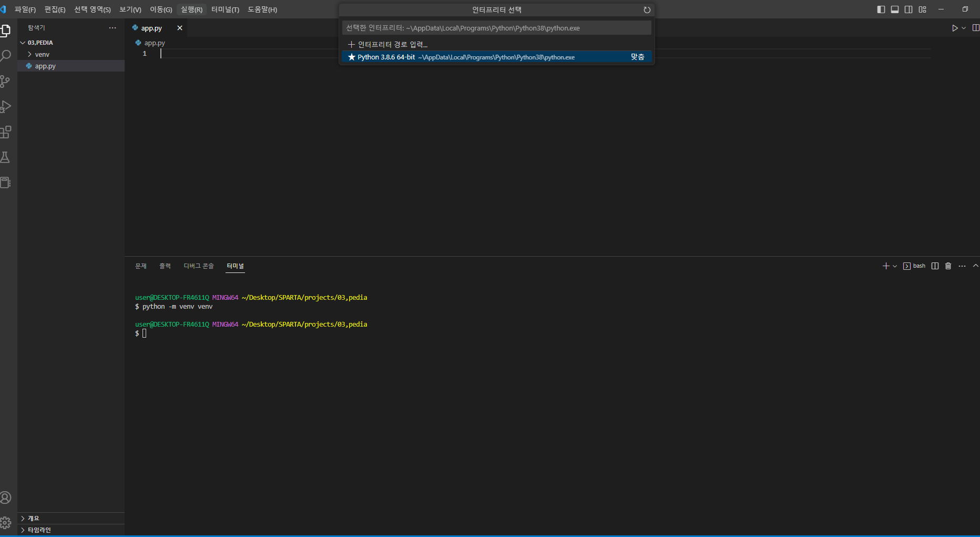The width and height of the screenshot is (980, 537).
Task: Toggle the primary sidebar layout icon
Action: click(x=881, y=9)
